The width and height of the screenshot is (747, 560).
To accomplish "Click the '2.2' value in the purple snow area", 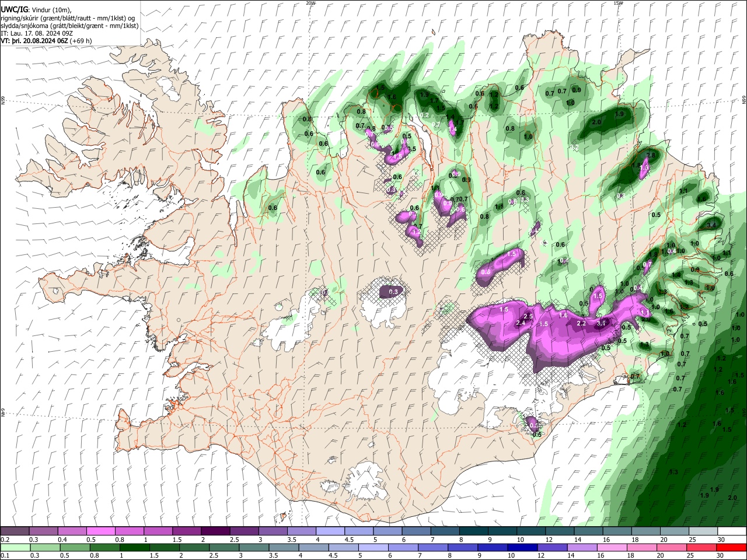I will point(581,323).
